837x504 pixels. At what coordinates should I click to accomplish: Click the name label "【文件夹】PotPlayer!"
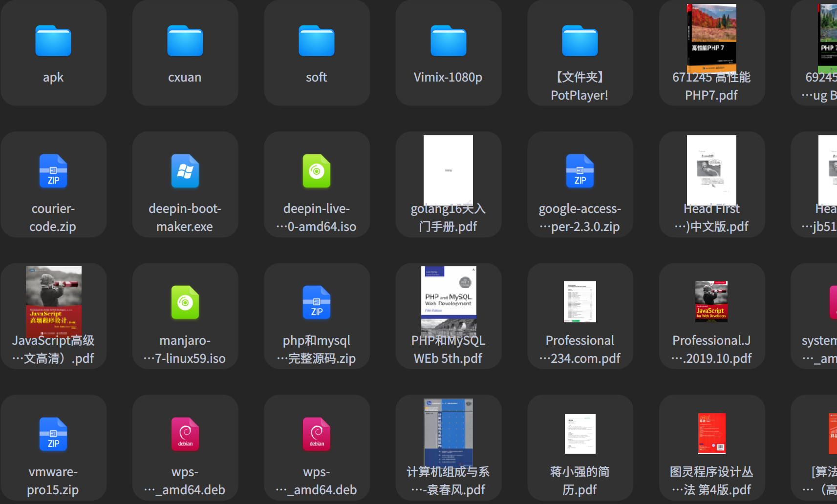pos(579,86)
